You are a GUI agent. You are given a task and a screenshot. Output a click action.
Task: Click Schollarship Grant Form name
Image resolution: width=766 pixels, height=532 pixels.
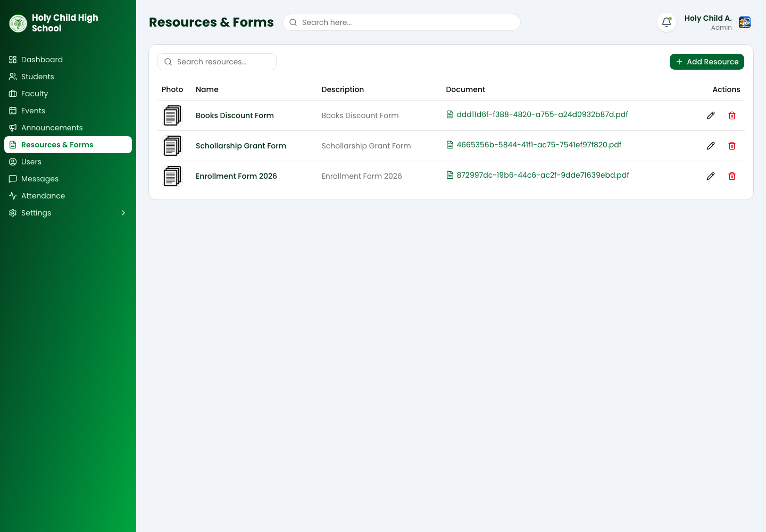tap(241, 146)
